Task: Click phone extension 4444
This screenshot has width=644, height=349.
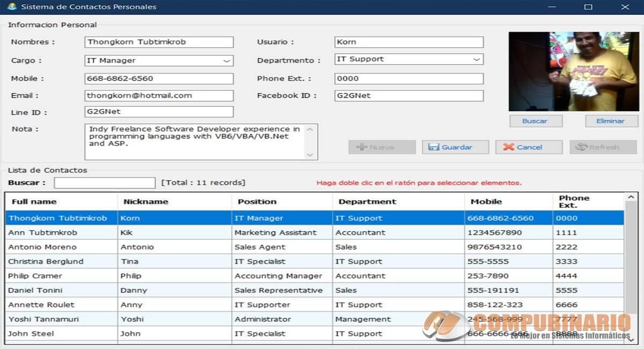Action: click(588, 276)
